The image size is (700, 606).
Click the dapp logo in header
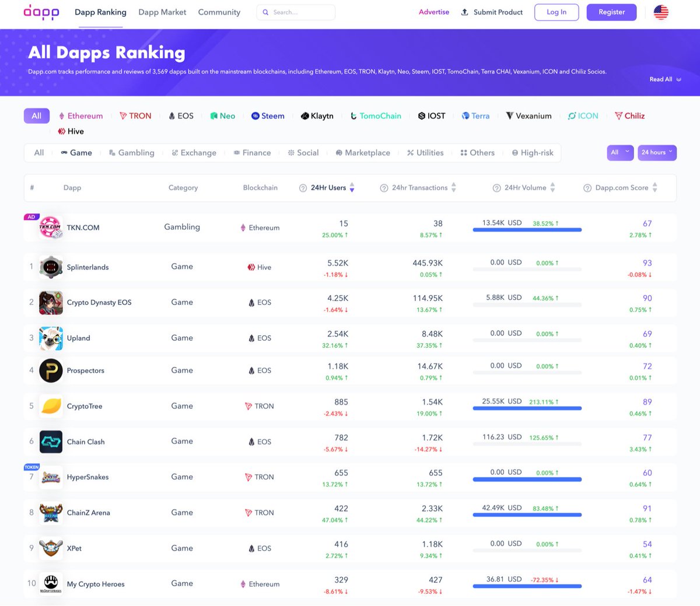click(41, 12)
